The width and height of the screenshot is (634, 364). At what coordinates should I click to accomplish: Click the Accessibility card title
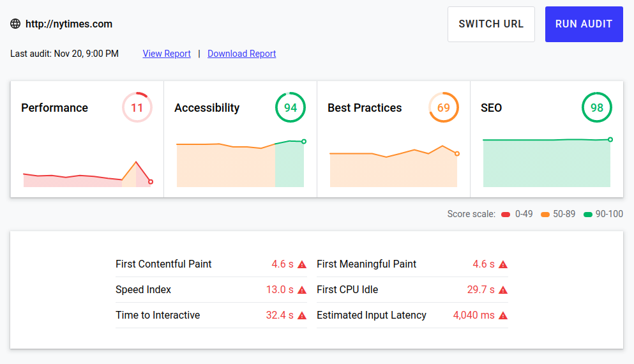(207, 108)
